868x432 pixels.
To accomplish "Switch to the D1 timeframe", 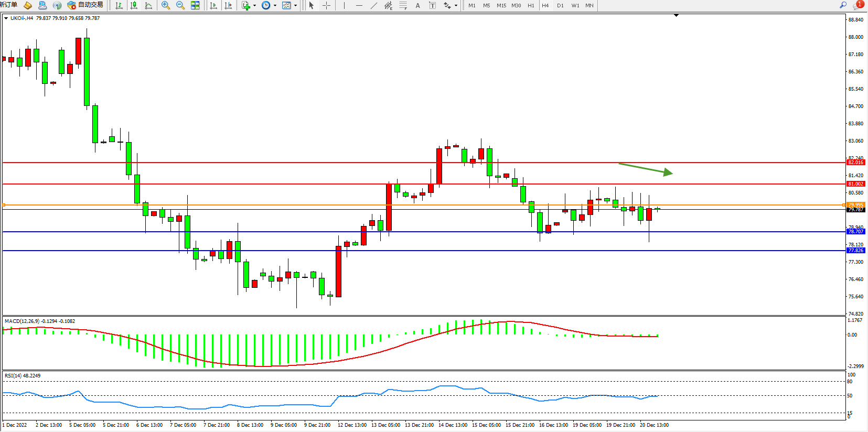I will pos(560,5).
